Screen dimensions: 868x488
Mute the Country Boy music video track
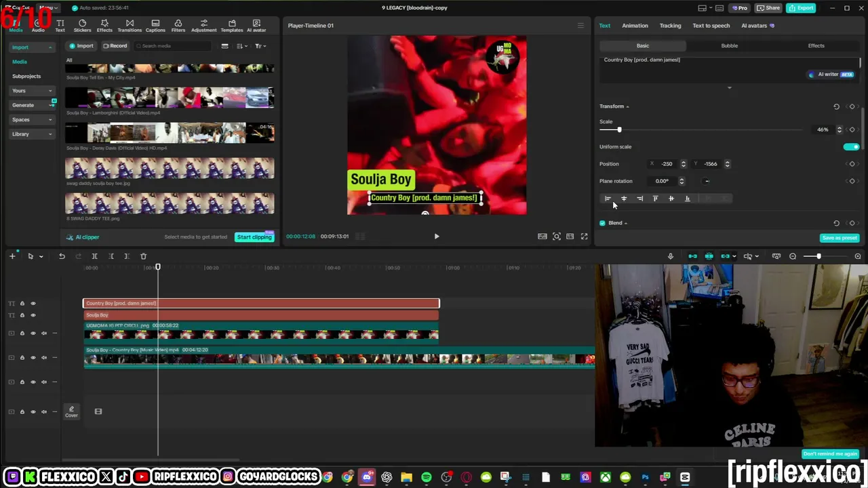coord(44,358)
